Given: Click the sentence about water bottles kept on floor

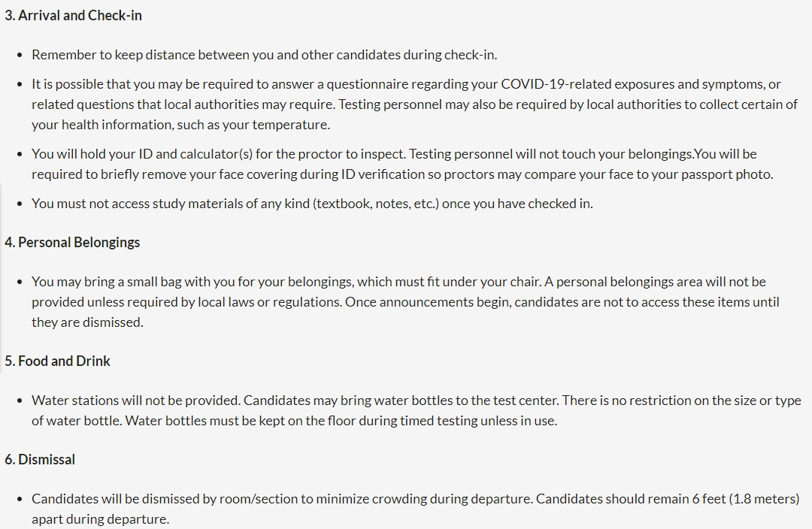Looking at the screenshot, I should click(341, 421).
